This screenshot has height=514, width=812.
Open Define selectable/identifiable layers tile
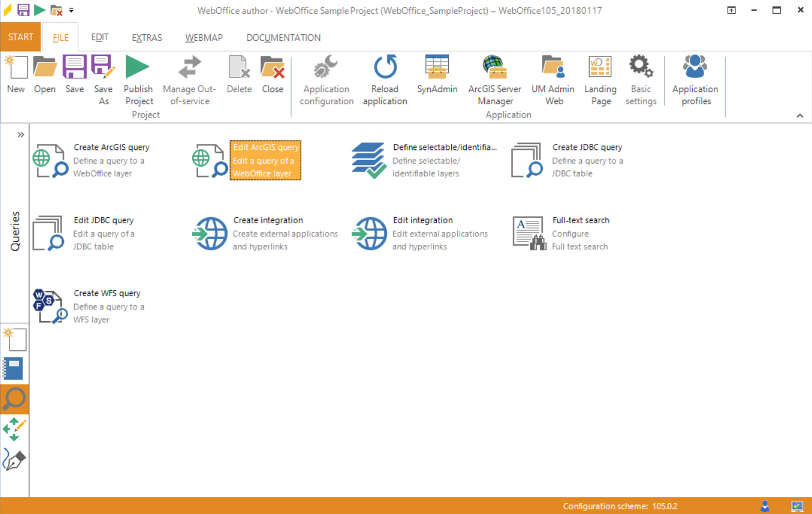click(x=425, y=160)
